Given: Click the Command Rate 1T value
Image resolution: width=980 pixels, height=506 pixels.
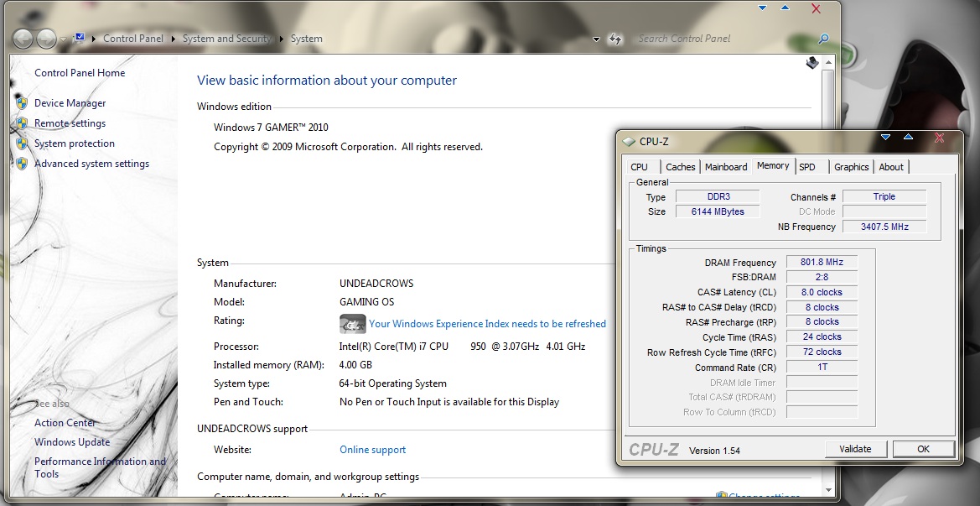Looking at the screenshot, I should (822, 368).
